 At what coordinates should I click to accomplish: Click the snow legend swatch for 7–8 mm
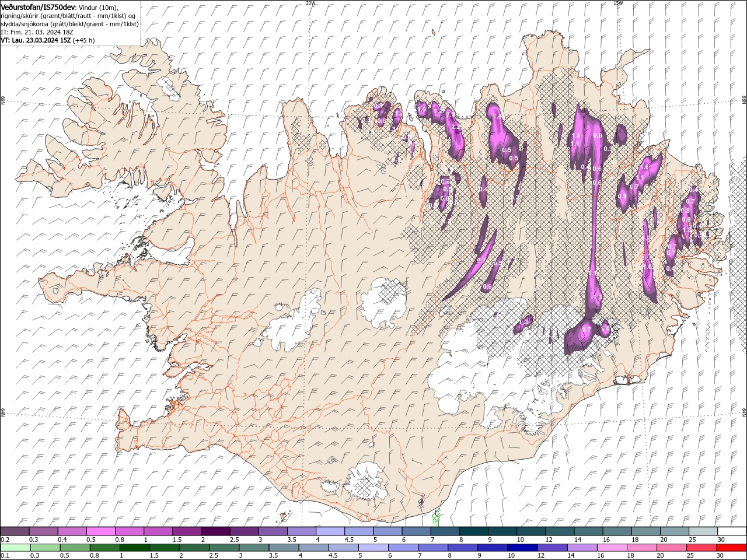pos(444,531)
